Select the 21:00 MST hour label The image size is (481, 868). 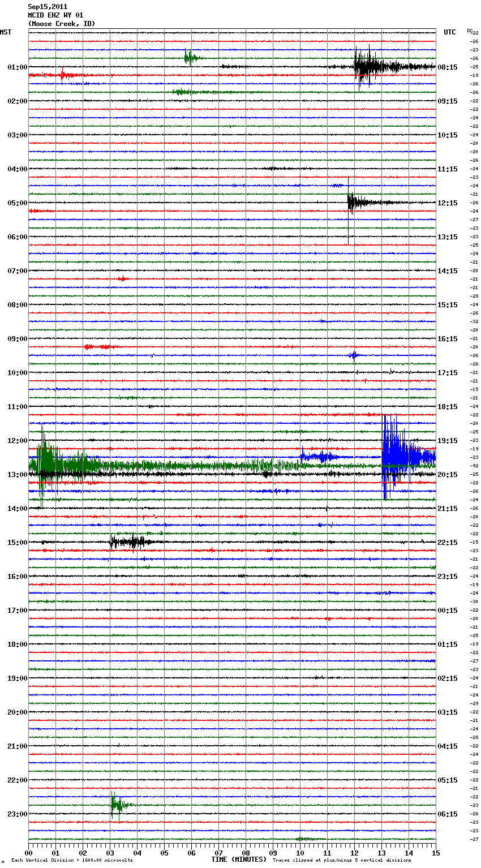coord(17,746)
